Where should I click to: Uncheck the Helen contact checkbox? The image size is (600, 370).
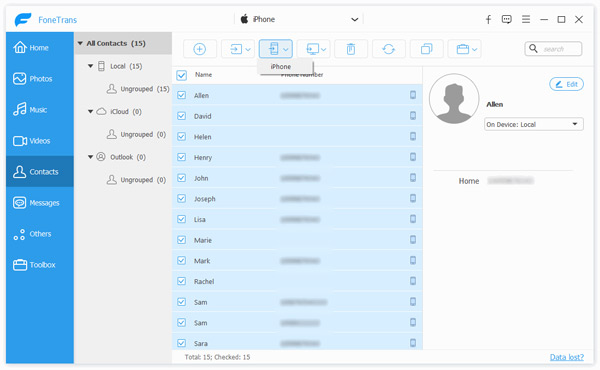pos(182,136)
